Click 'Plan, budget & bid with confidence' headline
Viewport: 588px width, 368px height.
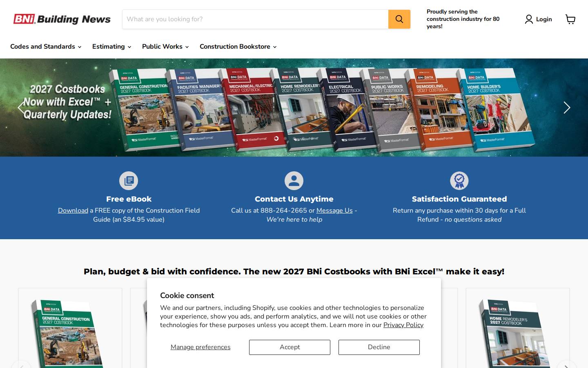(x=294, y=272)
